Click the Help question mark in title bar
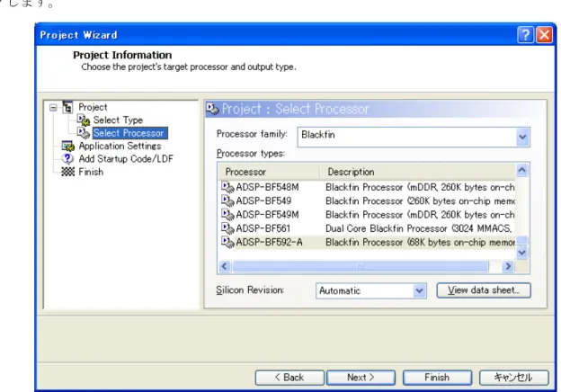 525,35
